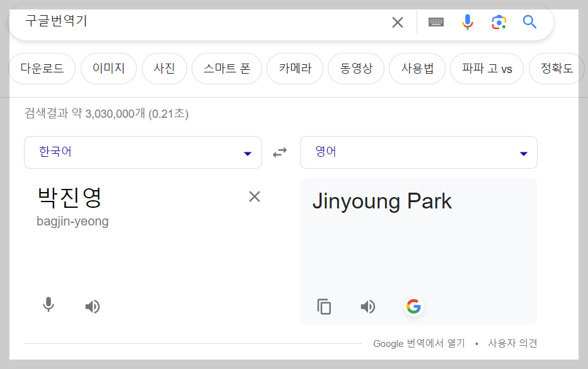Click the Google G icon in translation box
Viewport: 588px width, 369px height.
click(x=413, y=307)
